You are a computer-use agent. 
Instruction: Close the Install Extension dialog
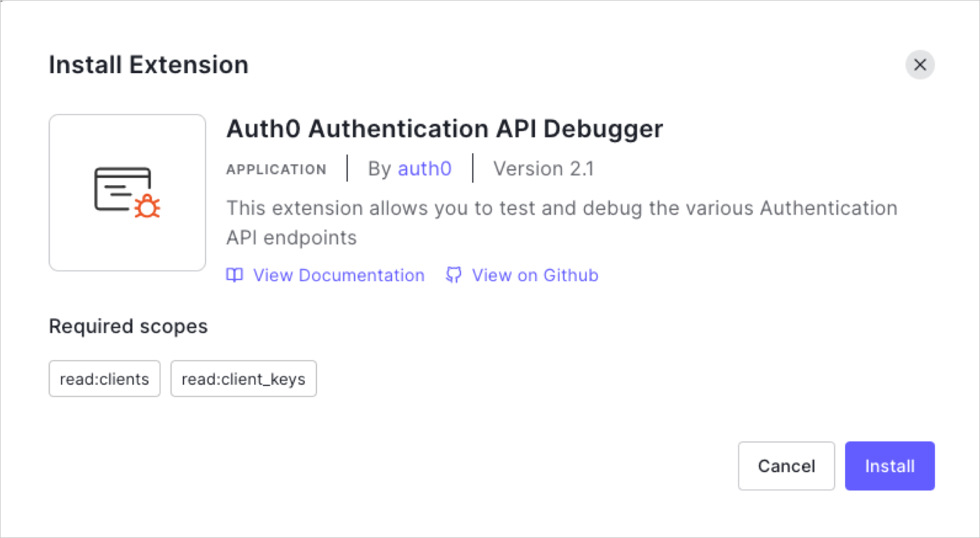pos(919,65)
